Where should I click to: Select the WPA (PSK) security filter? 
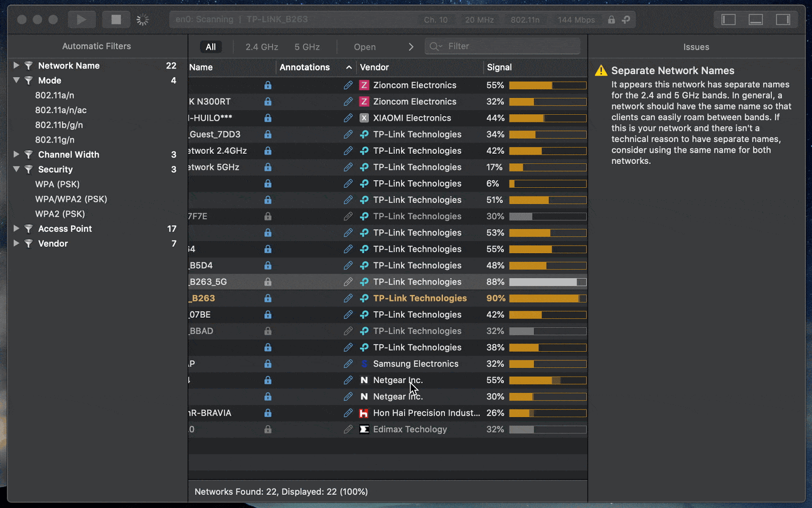tap(57, 184)
